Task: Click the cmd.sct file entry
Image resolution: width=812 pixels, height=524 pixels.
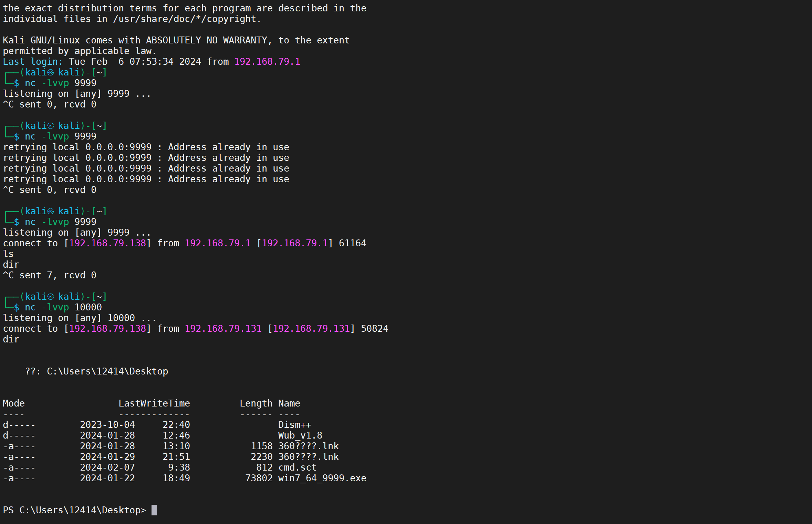Action: (x=297, y=468)
